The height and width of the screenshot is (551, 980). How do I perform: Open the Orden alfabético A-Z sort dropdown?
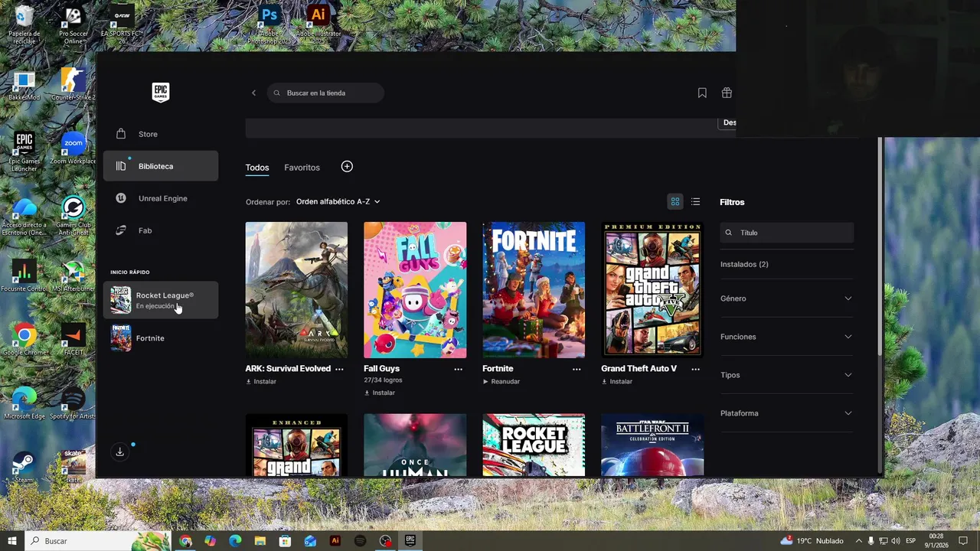tap(338, 202)
